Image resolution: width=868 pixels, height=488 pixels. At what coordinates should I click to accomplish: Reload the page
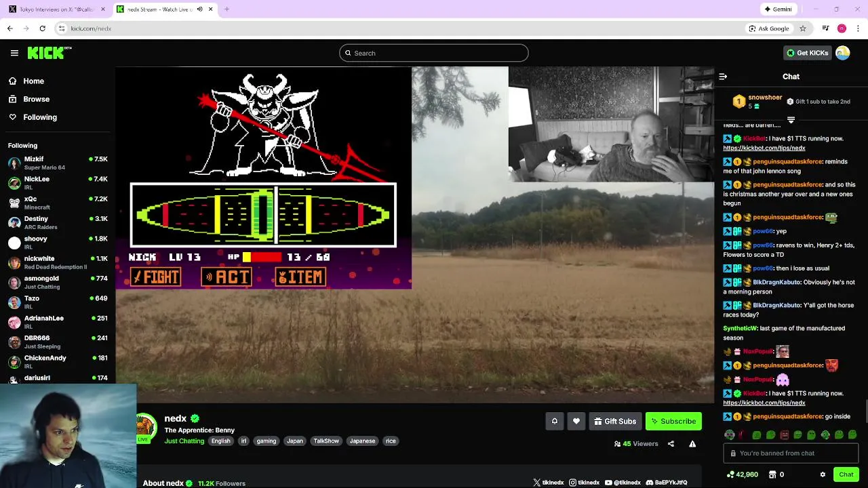42,28
